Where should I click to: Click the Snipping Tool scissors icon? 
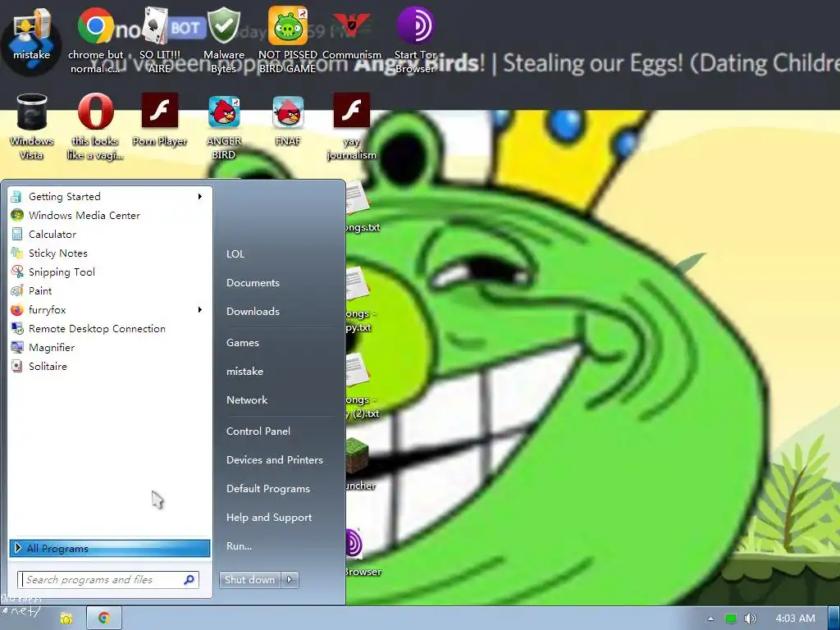(x=17, y=272)
